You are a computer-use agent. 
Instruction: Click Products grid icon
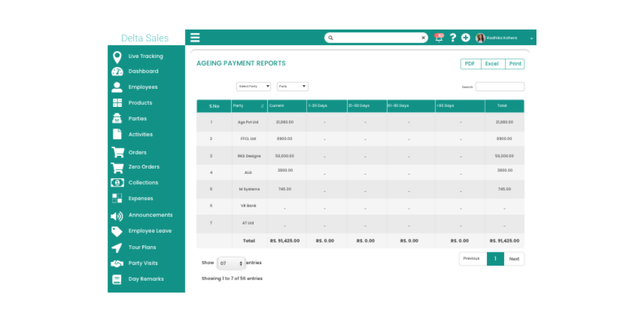point(117,103)
